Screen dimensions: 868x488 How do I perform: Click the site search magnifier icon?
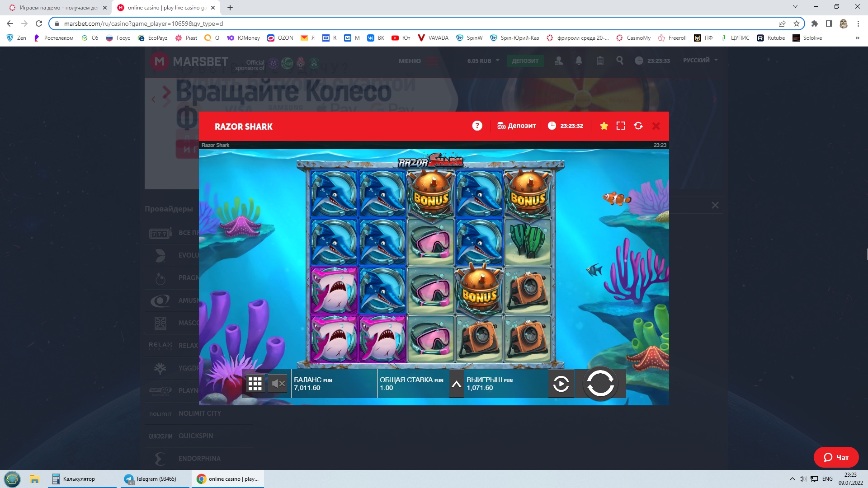pyautogui.click(x=620, y=61)
